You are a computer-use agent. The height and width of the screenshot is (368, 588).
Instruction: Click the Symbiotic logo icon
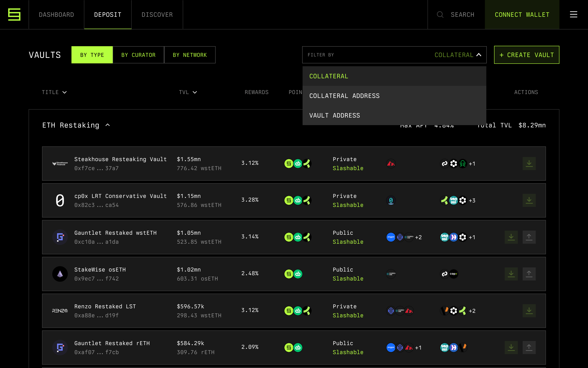(x=14, y=15)
